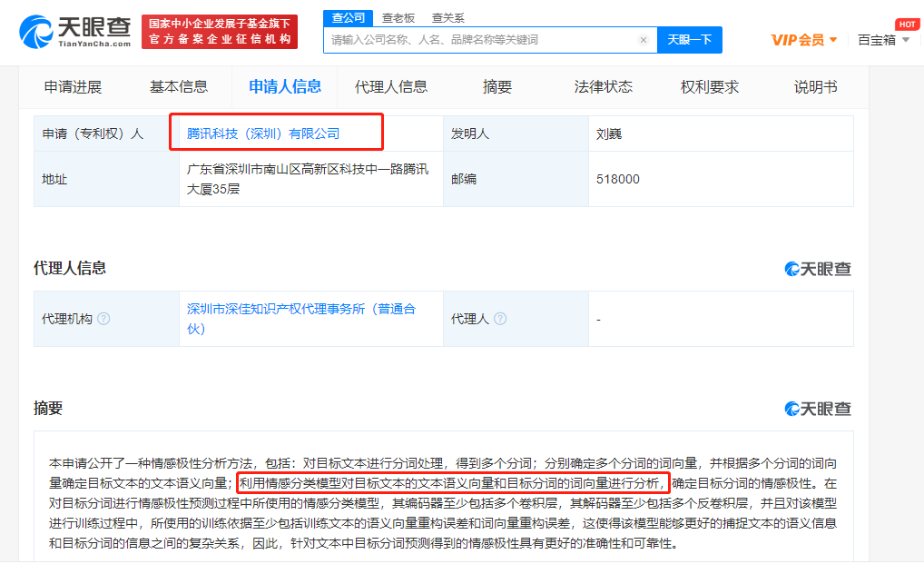Switch to 查老板 search tab
Viewport: 924px width, 564px height.
[x=398, y=18]
